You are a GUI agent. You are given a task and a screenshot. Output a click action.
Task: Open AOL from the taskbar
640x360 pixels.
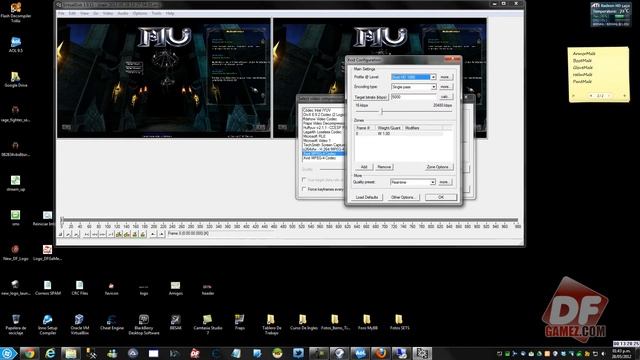(x=360, y=353)
